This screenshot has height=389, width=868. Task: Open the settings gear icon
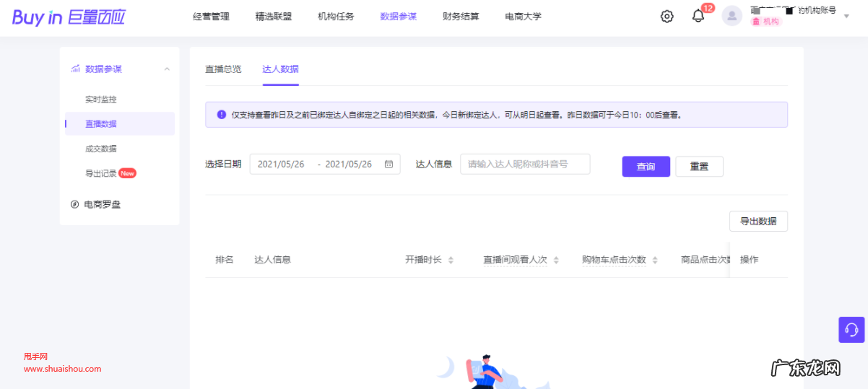pyautogui.click(x=667, y=17)
